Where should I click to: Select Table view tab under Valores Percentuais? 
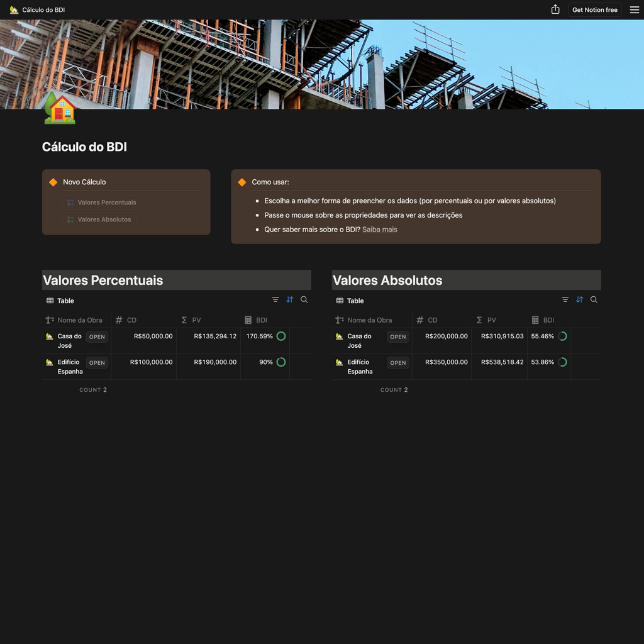(60, 301)
